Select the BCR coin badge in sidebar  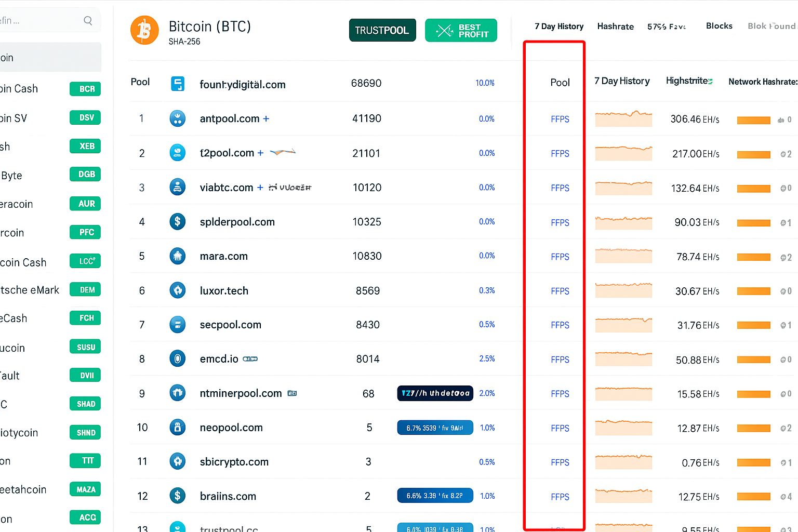tap(86, 89)
